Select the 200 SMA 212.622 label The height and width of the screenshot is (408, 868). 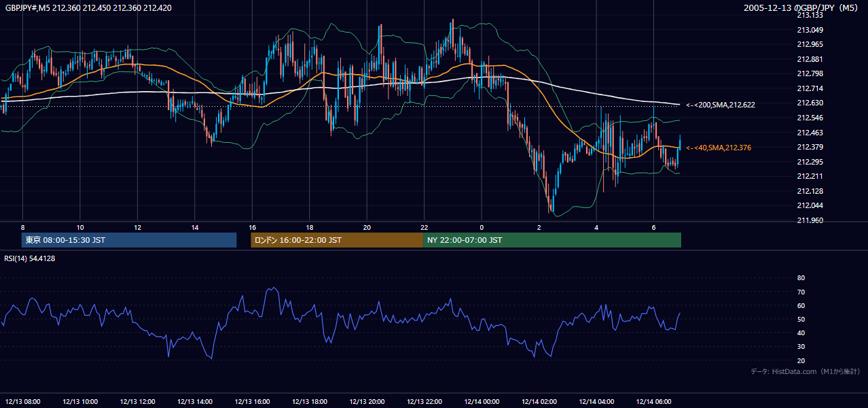[721, 105]
